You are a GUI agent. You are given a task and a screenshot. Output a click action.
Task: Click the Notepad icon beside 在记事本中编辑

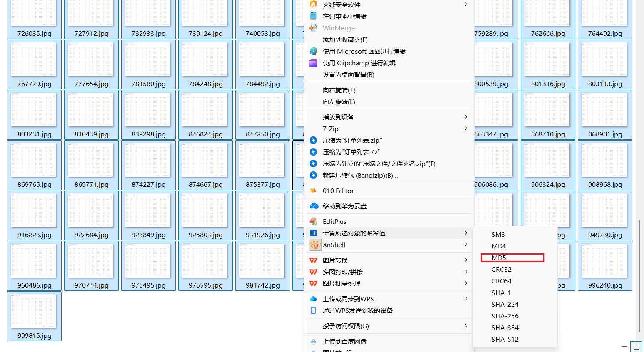coord(313,16)
